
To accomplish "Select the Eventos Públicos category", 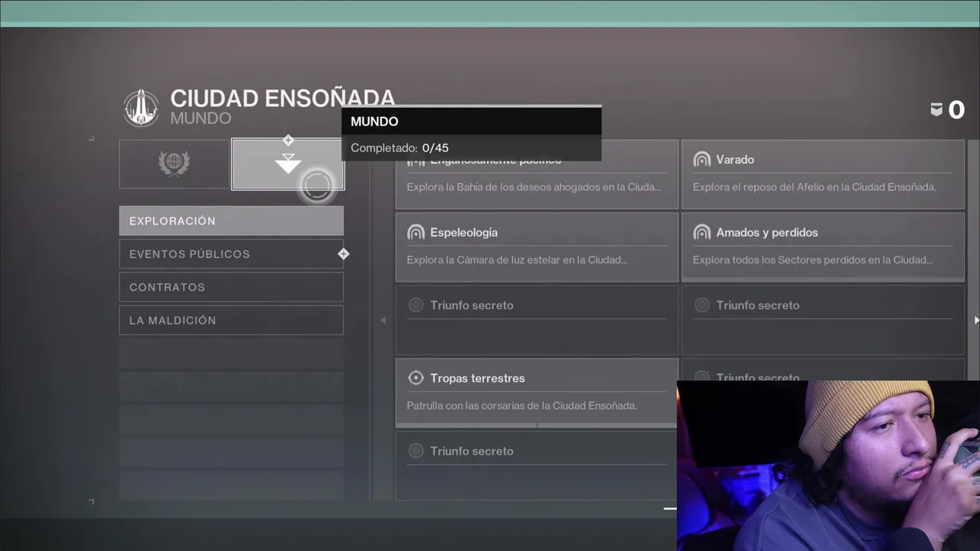I will coord(231,254).
